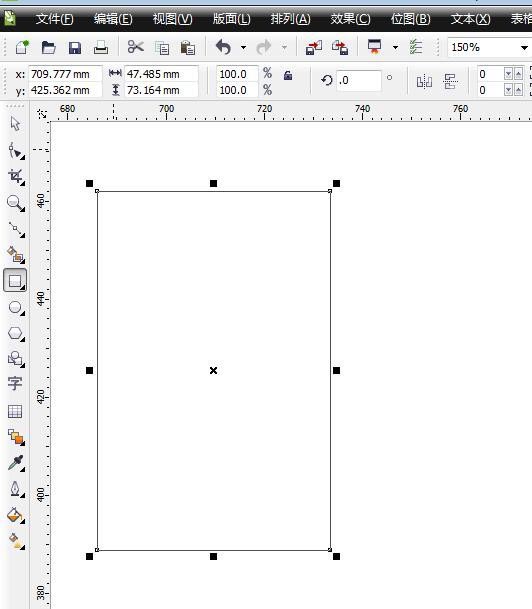Click the Export icon
This screenshot has height=609, width=532.
click(340, 47)
